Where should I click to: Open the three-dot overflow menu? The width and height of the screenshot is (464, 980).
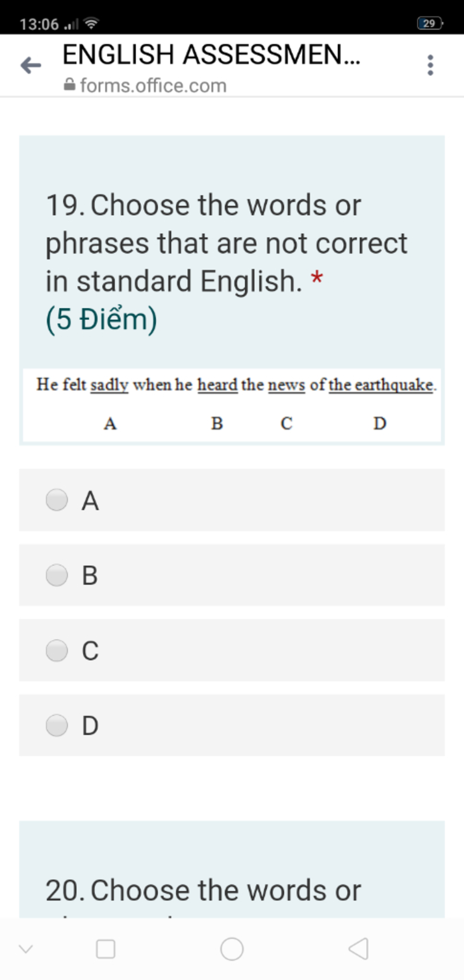click(430, 65)
